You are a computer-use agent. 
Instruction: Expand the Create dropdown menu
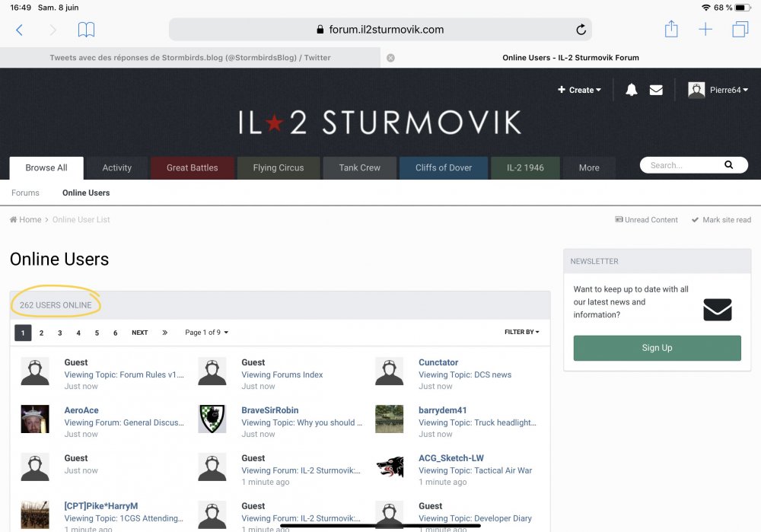pos(579,90)
